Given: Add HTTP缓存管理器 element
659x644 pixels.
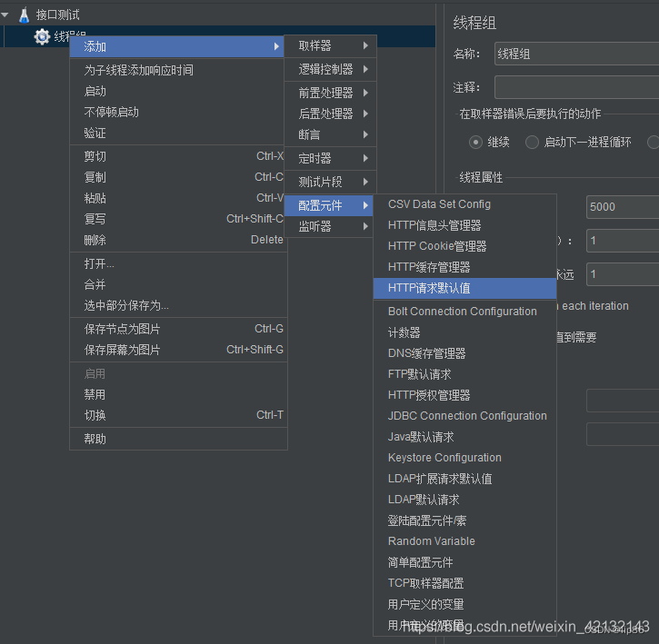Looking at the screenshot, I should click(x=464, y=267).
